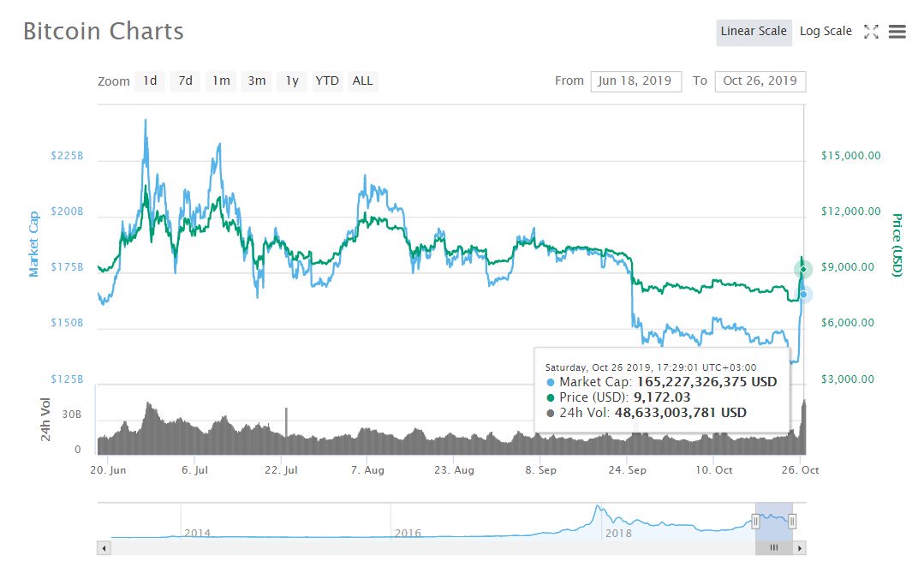924x567 pixels.
Task: Toggle fullscreen chart view icon
Action: coord(871,31)
